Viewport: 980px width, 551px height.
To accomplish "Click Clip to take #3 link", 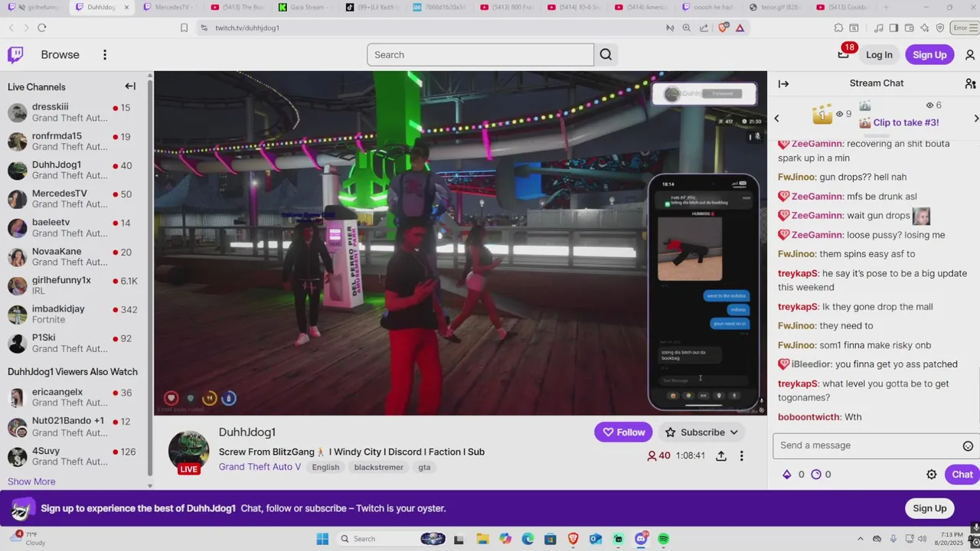I will 906,122.
